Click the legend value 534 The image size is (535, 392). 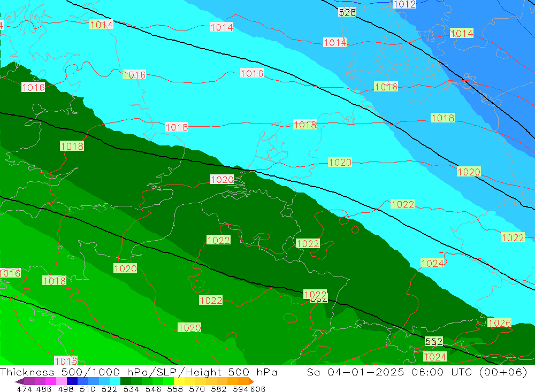click(132, 389)
